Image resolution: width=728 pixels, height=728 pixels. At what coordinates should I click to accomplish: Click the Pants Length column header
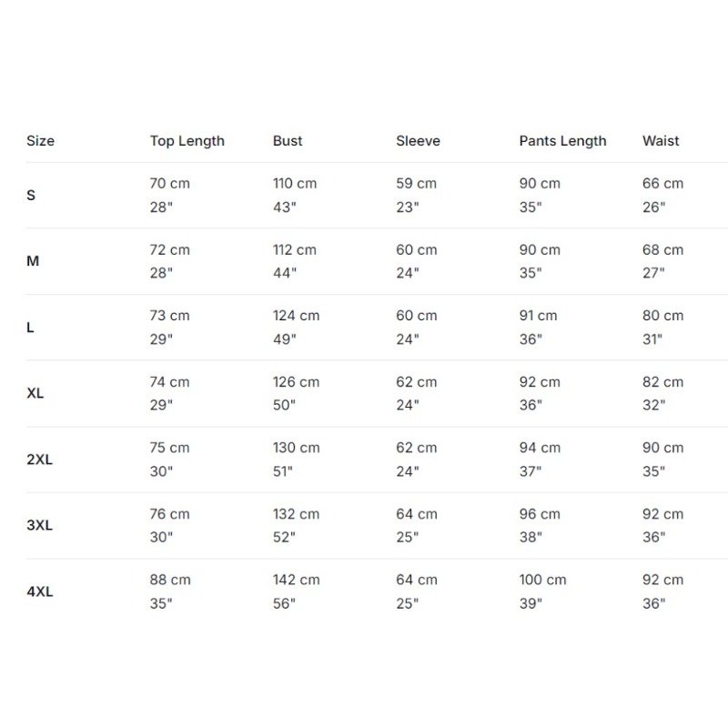tap(562, 141)
